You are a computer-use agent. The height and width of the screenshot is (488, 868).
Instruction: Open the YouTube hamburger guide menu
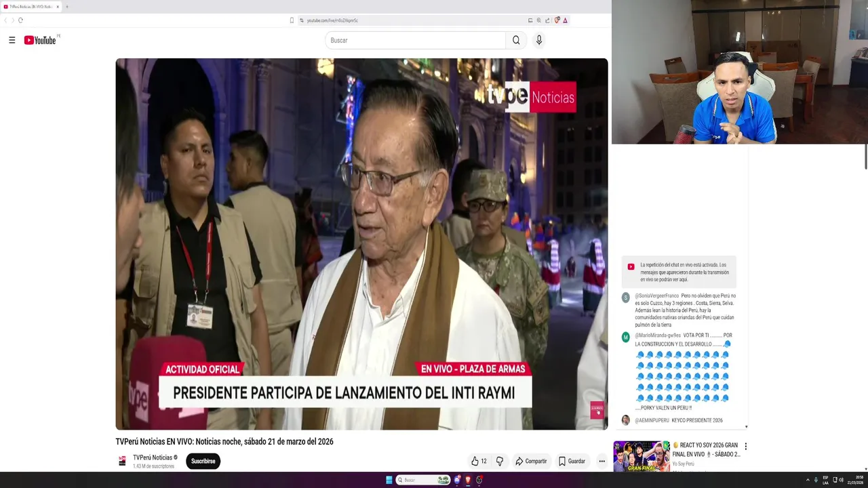[x=12, y=40]
